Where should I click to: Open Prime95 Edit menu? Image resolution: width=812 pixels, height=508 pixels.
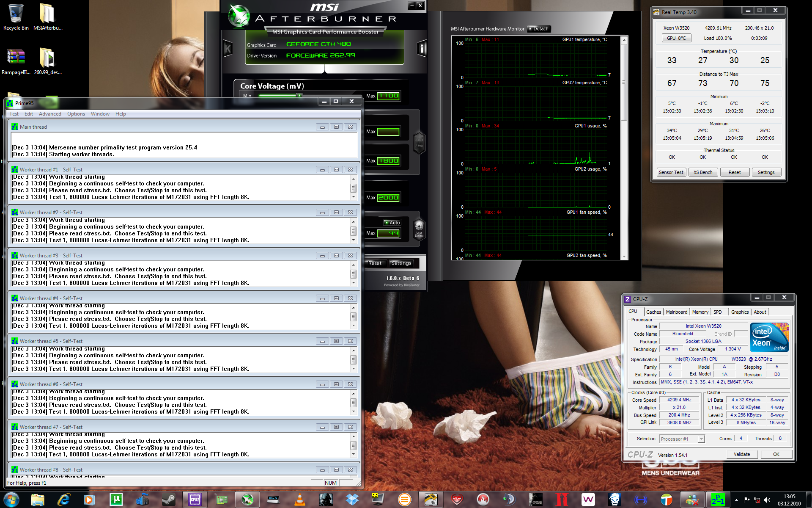pos(29,114)
